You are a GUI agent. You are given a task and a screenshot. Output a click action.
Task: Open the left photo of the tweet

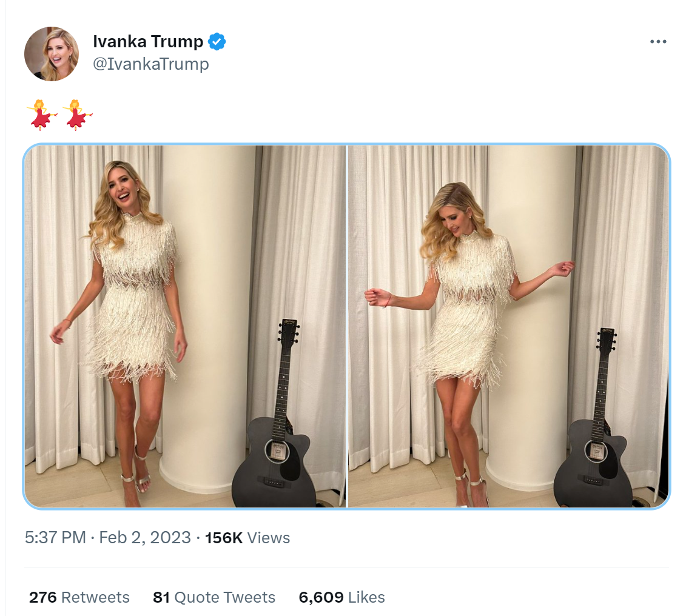(x=185, y=327)
